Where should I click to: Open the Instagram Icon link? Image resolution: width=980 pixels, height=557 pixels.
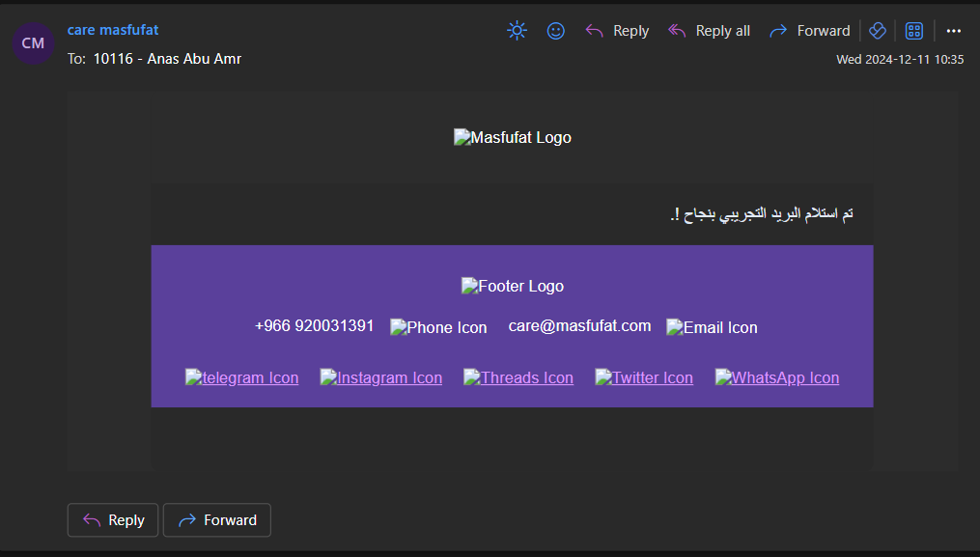tap(381, 377)
